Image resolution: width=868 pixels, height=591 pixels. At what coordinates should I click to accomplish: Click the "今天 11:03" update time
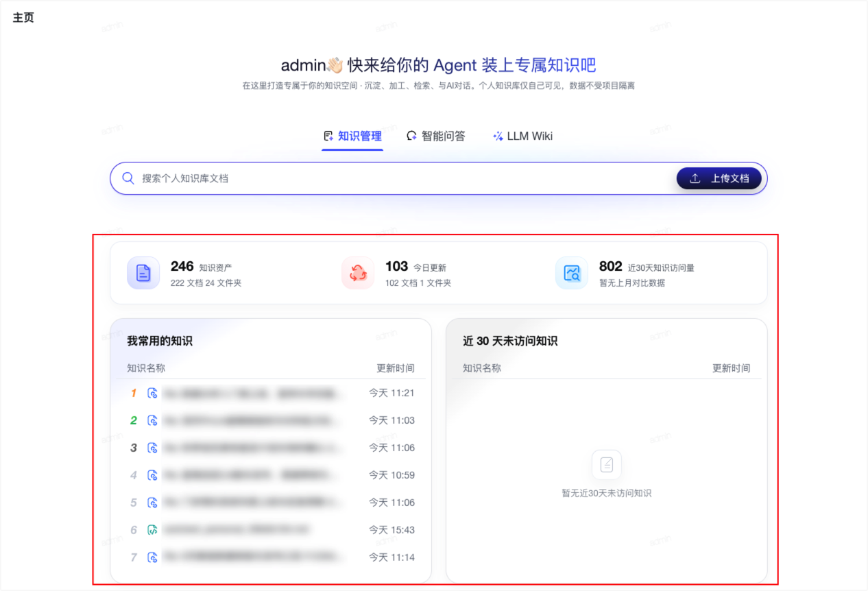pyautogui.click(x=391, y=420)
